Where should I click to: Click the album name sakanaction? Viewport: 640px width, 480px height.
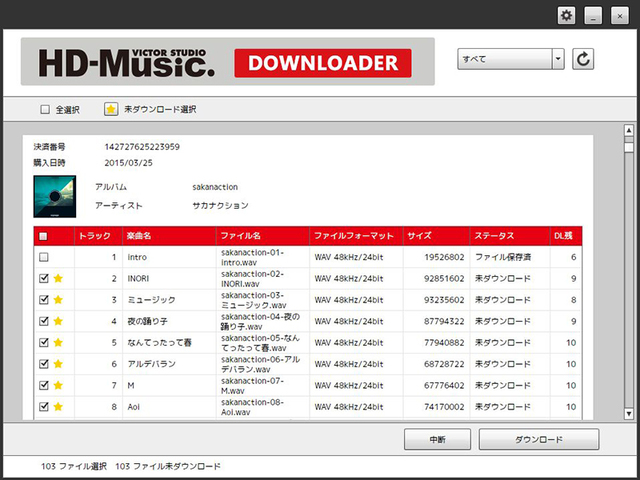coord(215,187)
